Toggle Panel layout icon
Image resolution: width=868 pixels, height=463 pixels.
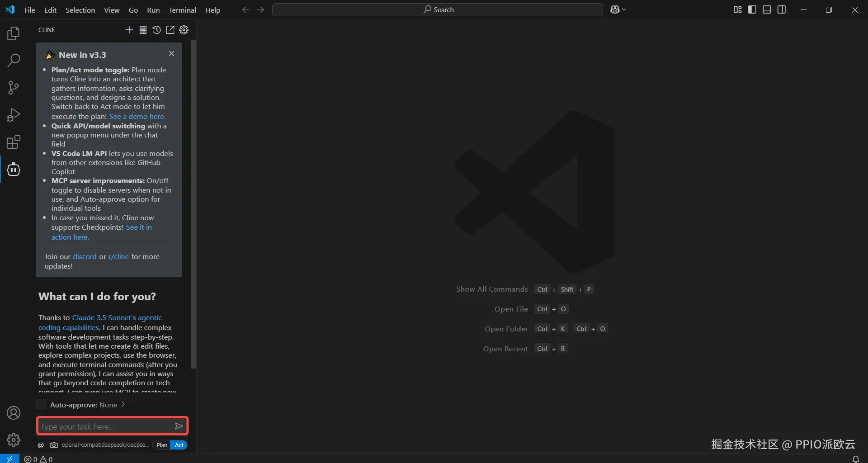[767, 9]
